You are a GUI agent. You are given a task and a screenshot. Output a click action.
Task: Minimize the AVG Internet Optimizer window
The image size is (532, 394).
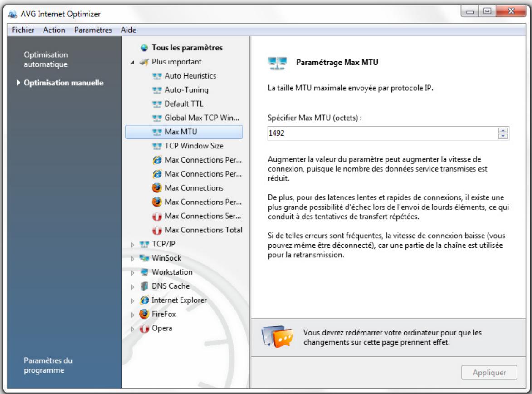(x=470, y=11)
